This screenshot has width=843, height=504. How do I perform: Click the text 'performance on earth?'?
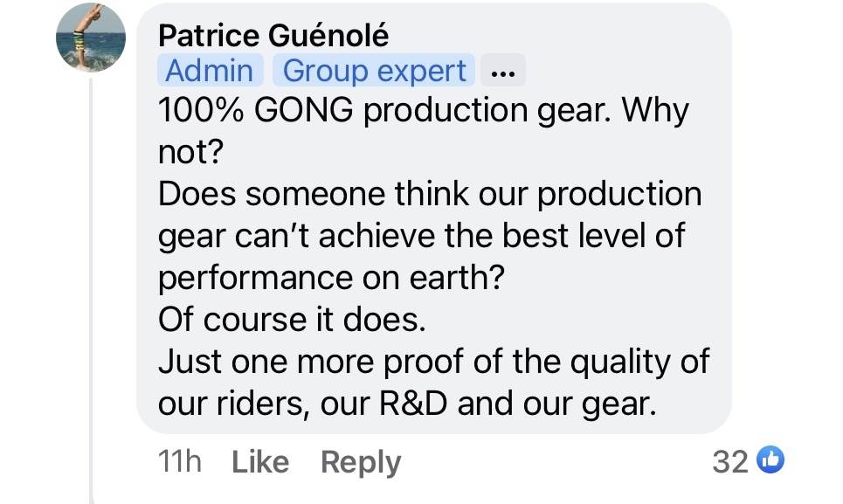pos(332,278)
